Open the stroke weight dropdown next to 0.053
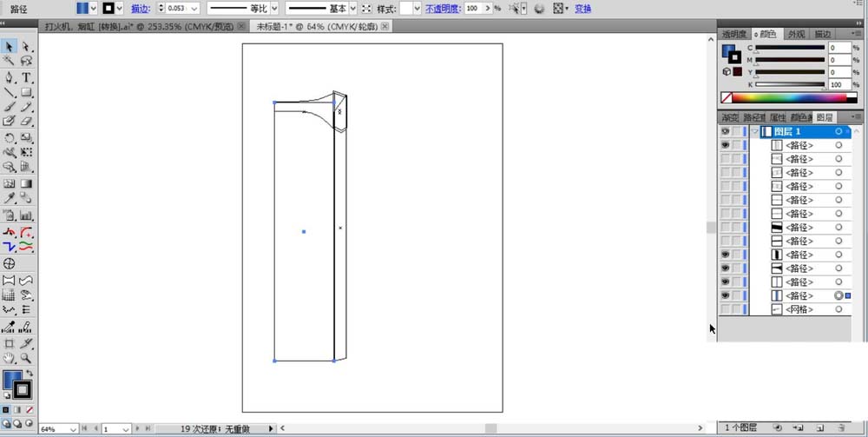Viewport: 868px width, 437px height. point(194,9)
